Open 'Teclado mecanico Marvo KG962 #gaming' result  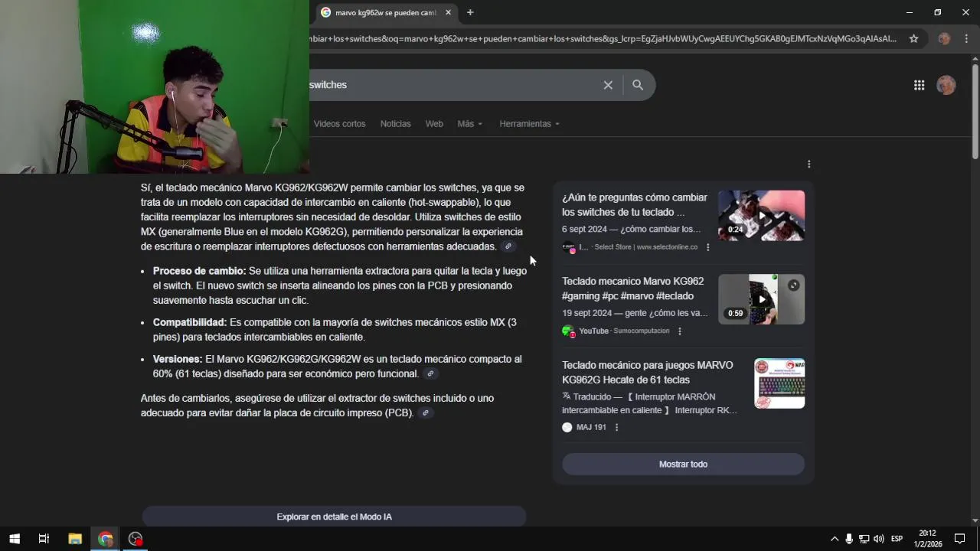pyautogui.click(x=632, y=289)
